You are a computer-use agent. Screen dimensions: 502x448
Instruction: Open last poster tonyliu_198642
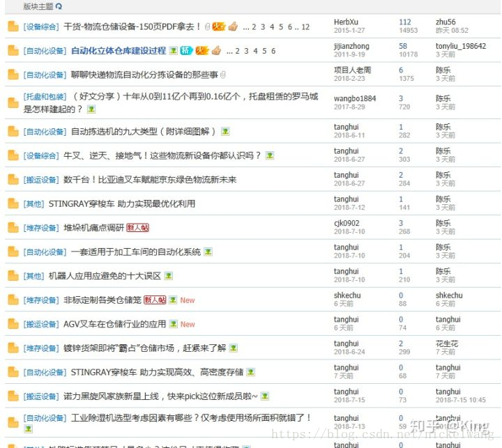coord(461,46)
